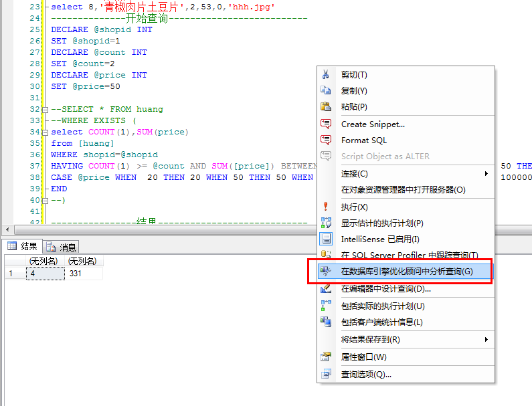Collapse code region at line 34
The width and height of the screenshot is (532, 406).
click(45, 132)
